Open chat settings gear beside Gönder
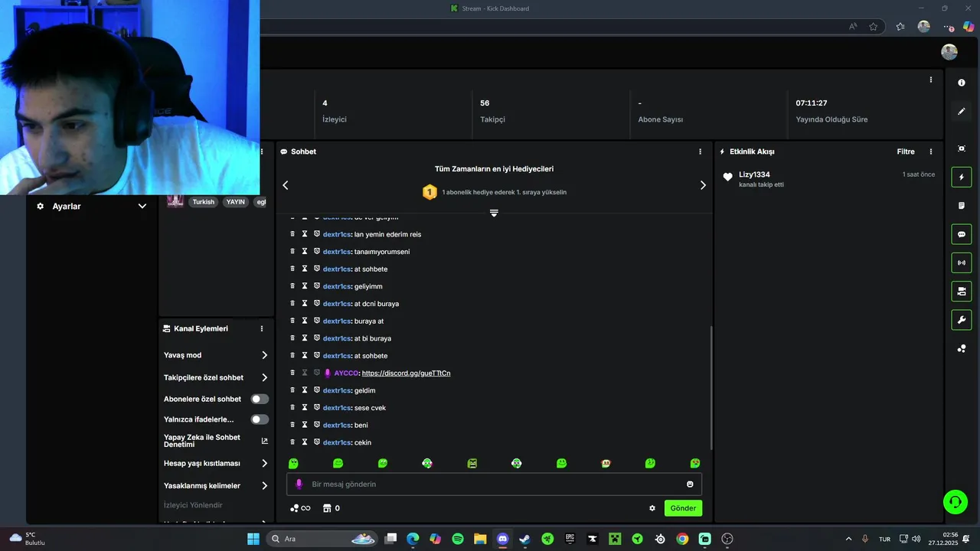Image resolution: width=980 pixels, height=551 pixels. pyautogui.click(x=652, y=508)
